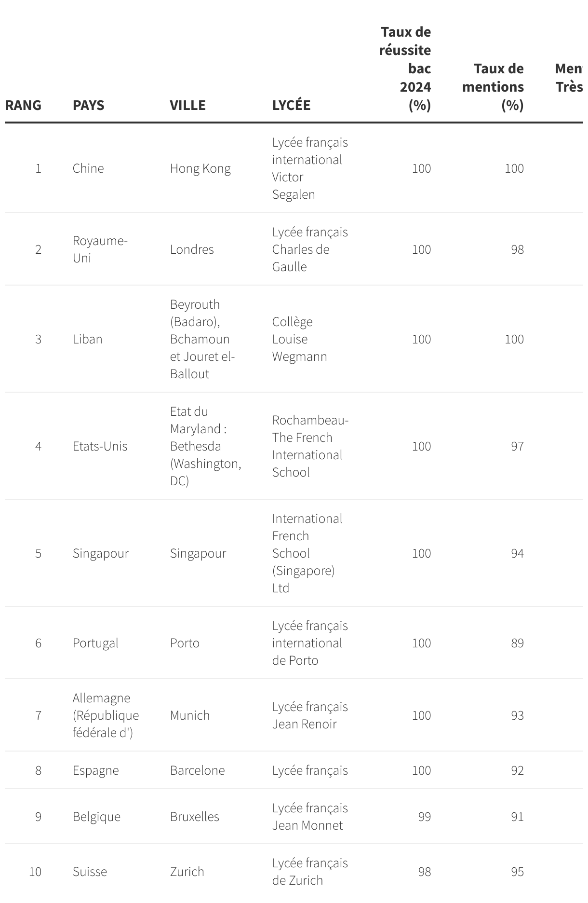Image resolution: width=588 pixels, height=903 pixels.
Task: Click Lycée français Charles de Gaulle
Action: coord(309,249)
